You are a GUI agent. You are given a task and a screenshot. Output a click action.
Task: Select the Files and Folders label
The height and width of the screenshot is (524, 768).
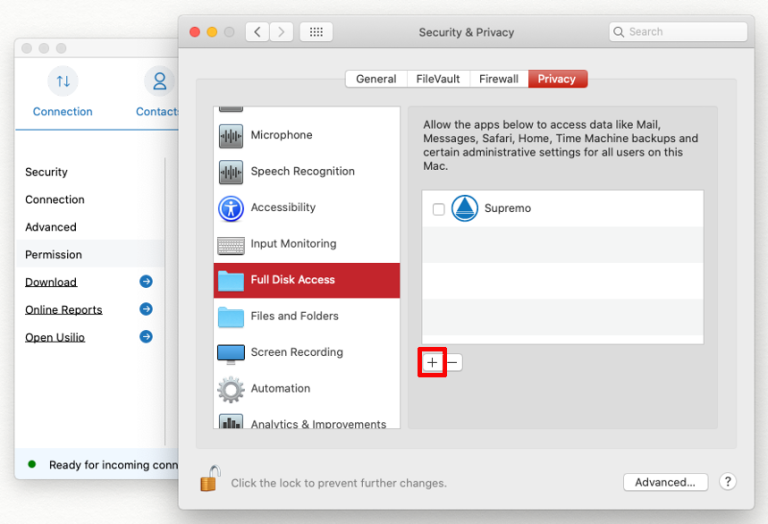295,316
